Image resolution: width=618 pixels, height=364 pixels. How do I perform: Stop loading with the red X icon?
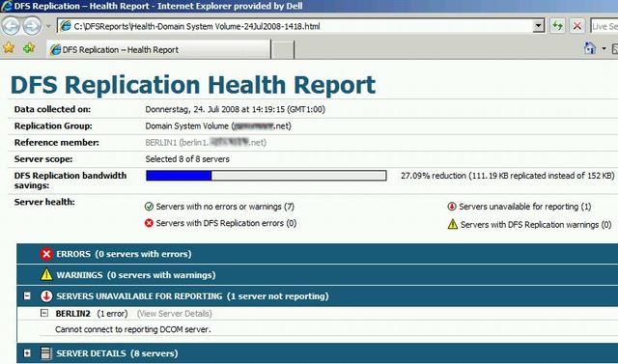(577, 26)
